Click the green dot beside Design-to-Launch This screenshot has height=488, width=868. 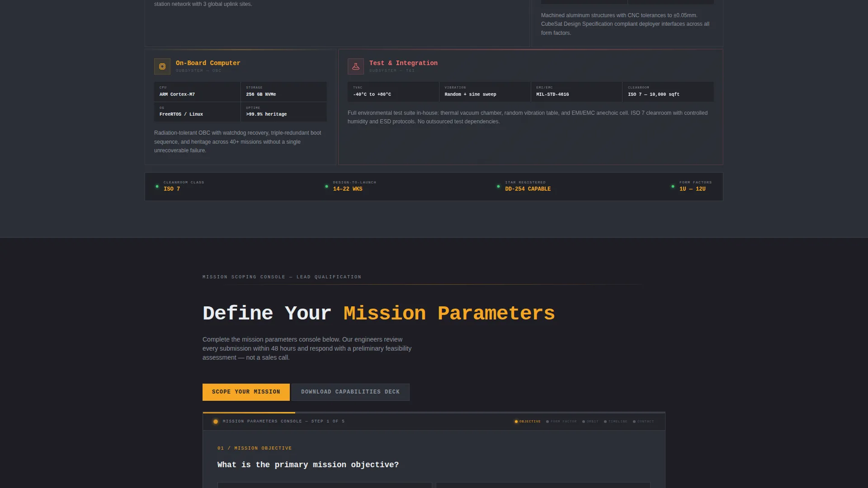point(326,186)
